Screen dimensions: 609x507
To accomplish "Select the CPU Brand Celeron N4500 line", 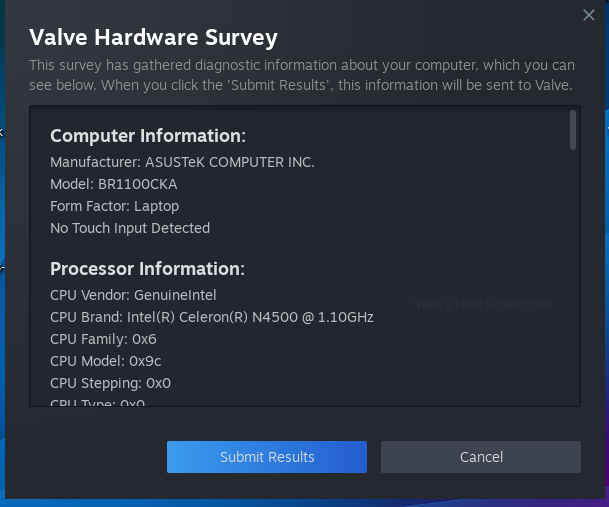I will click(x=211, y=317).
